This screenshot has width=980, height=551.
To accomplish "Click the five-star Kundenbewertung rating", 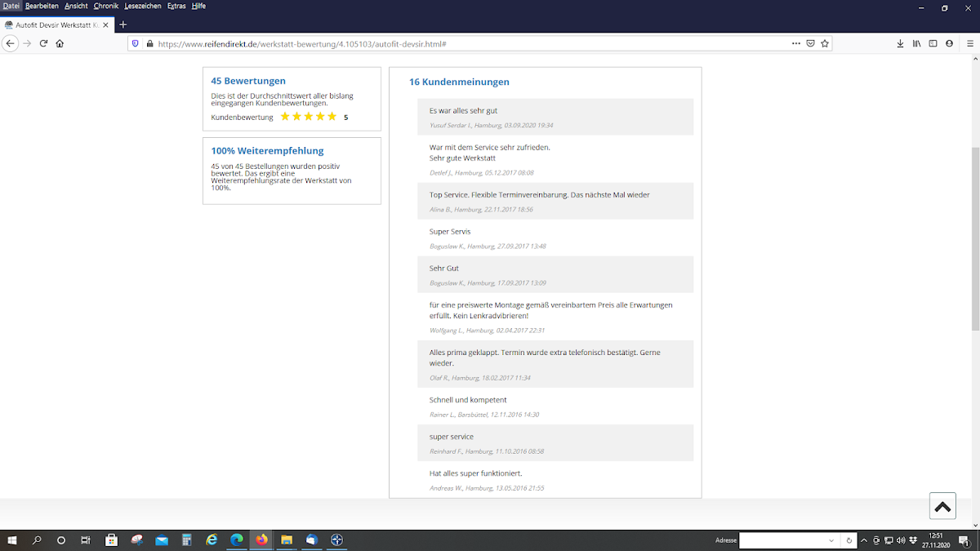I will click(x=308, y=117).
